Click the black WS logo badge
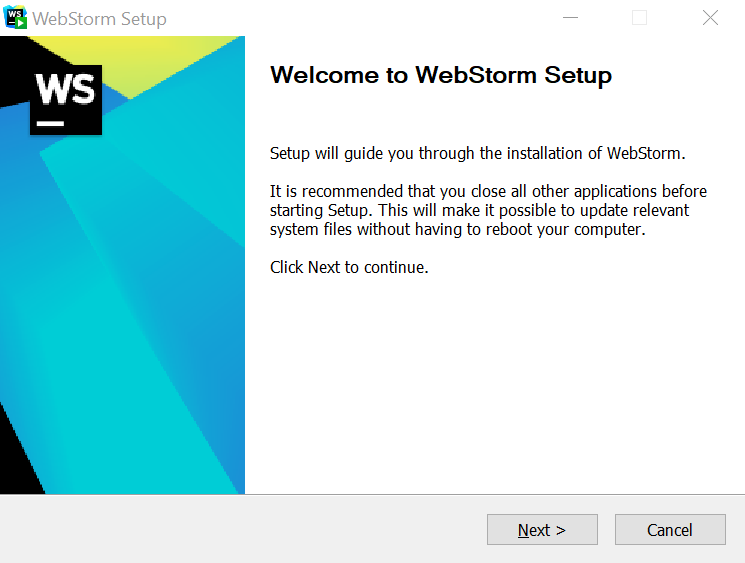Viewport: 745px width, 563px height. click(66, 100)
